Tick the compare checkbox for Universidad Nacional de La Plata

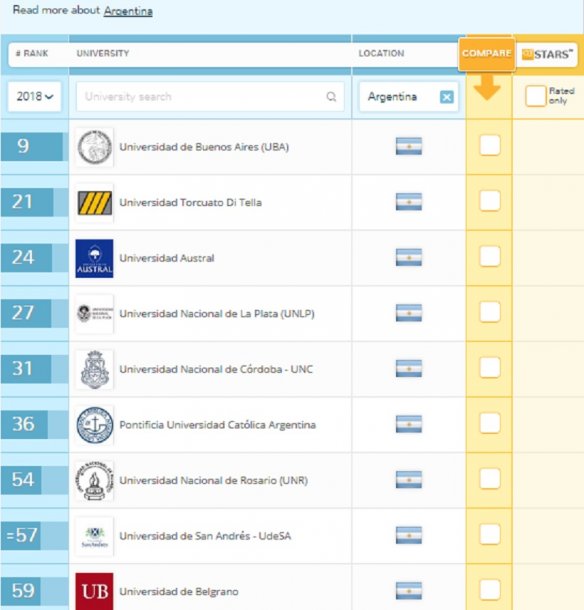(x=489, y=312)
